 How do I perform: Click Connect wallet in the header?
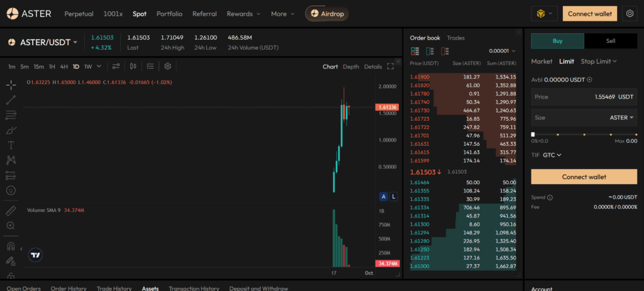[589, 13]
